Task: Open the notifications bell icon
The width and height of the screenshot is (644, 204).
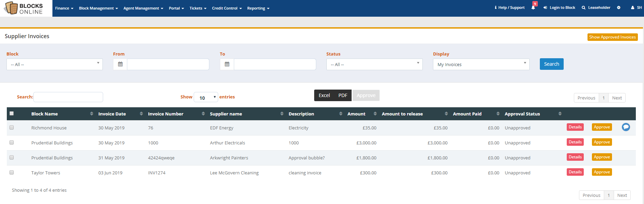Action: coord(533,7)
